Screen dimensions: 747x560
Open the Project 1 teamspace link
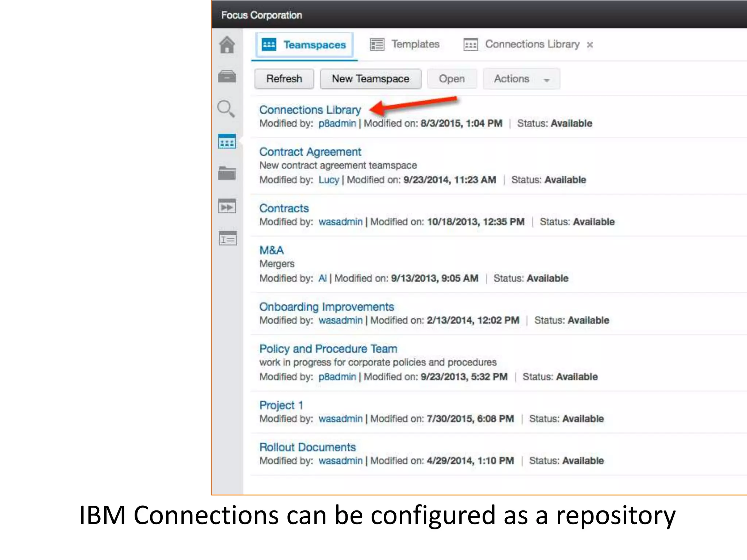point(281,405)
